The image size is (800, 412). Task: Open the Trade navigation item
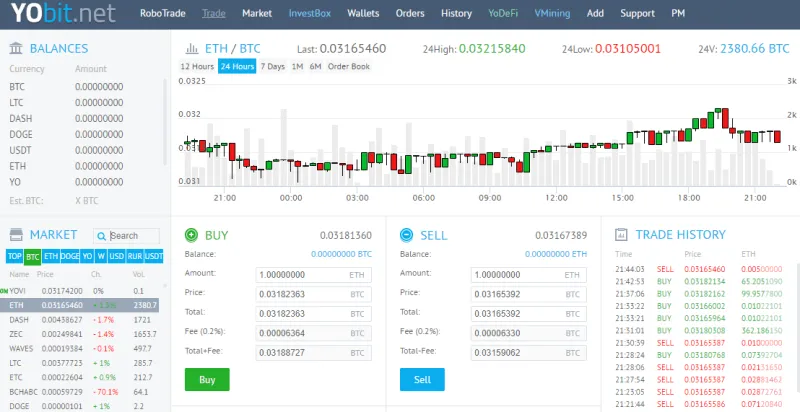point(214,13)
